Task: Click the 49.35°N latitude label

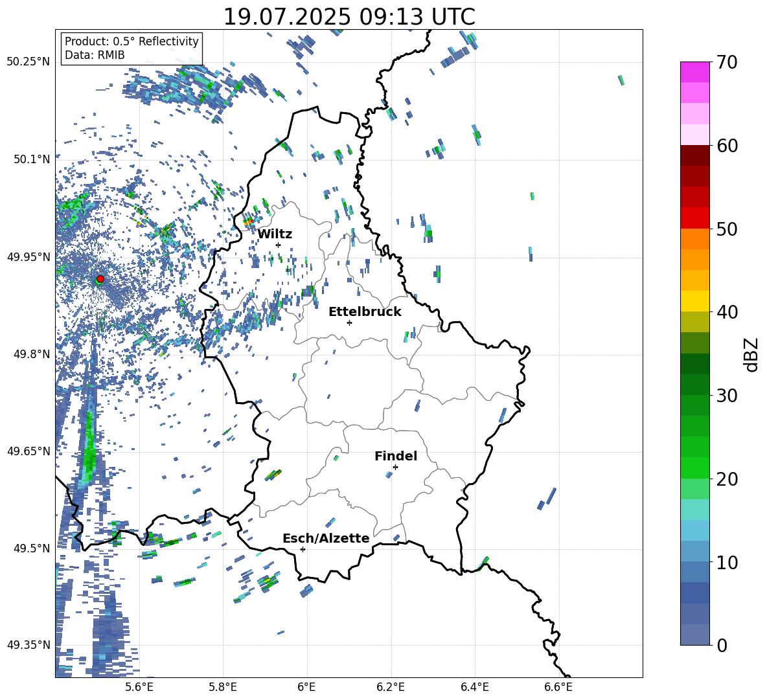Action: click(29, 645)
